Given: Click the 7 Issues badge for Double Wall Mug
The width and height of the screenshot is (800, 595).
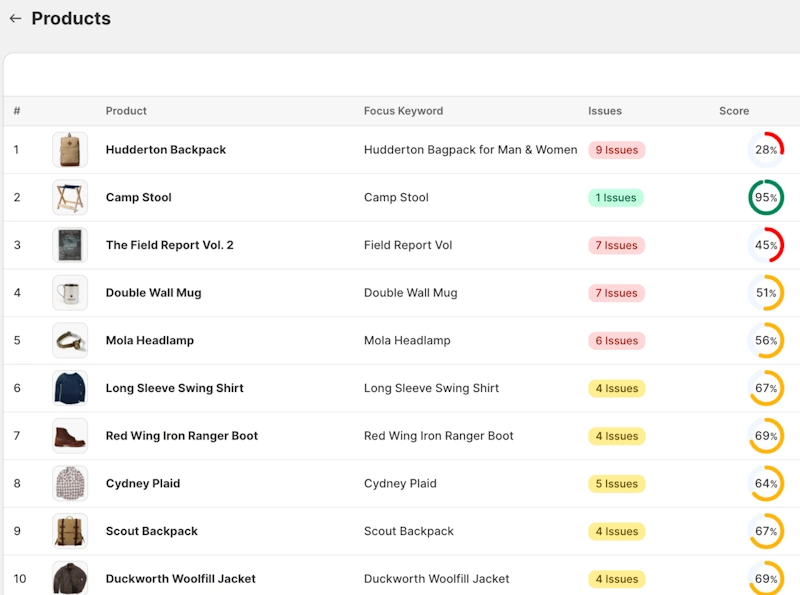Looking at the screenshot, I should pyautogui.click(x=616, y=293).
